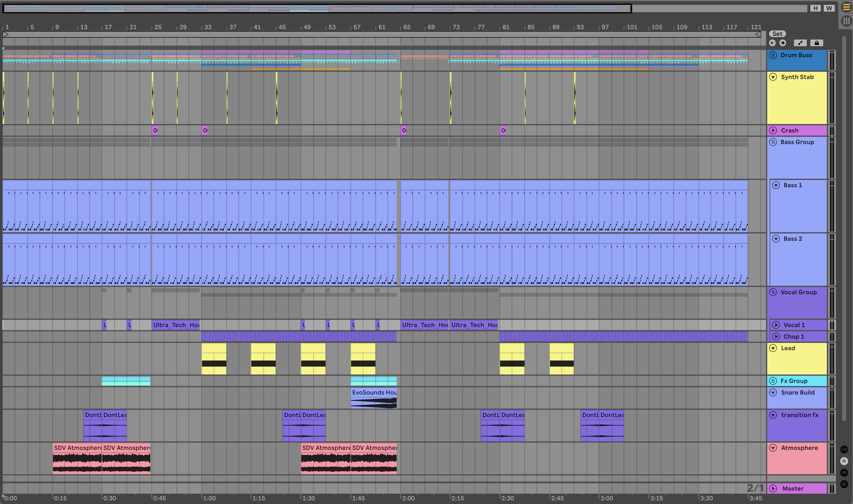Unfold the Crash track
Screen dimensions: 853x504
(773, 130)
